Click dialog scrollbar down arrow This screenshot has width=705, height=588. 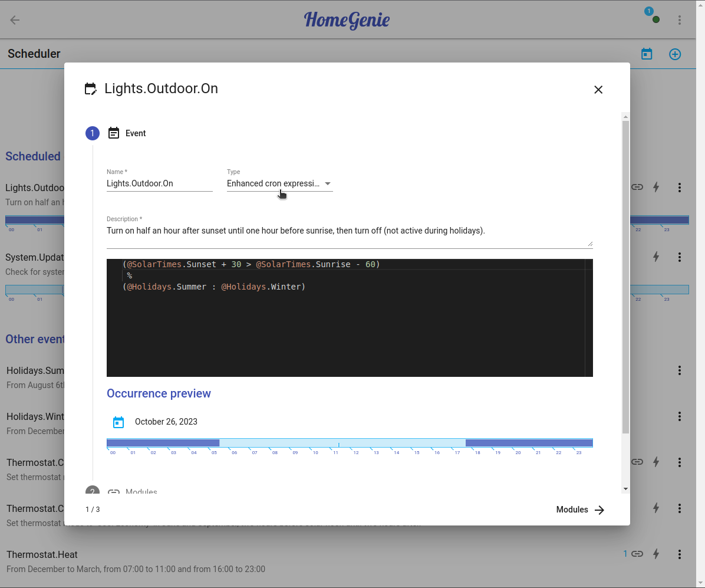625,489
